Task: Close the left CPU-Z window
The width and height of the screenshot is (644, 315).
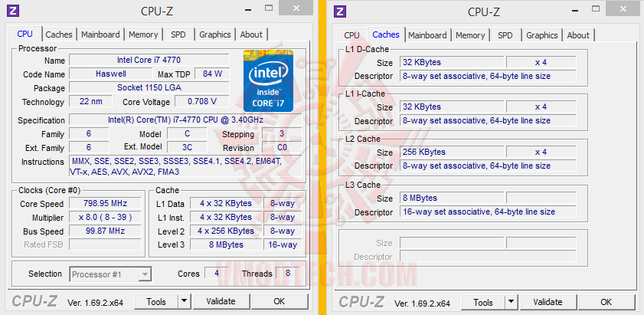Action: (x=295, y=8)
